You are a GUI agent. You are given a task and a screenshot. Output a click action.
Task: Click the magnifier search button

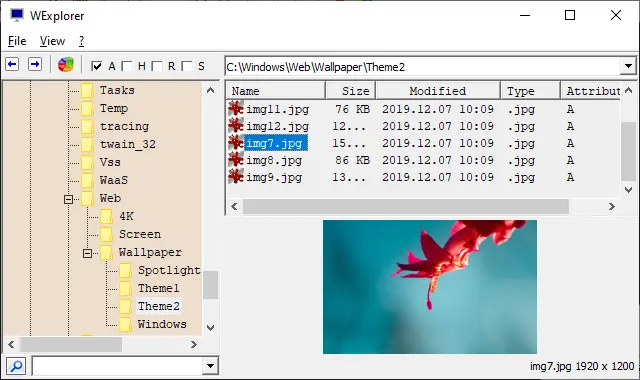pyautogui.click(x=16, y=366)
